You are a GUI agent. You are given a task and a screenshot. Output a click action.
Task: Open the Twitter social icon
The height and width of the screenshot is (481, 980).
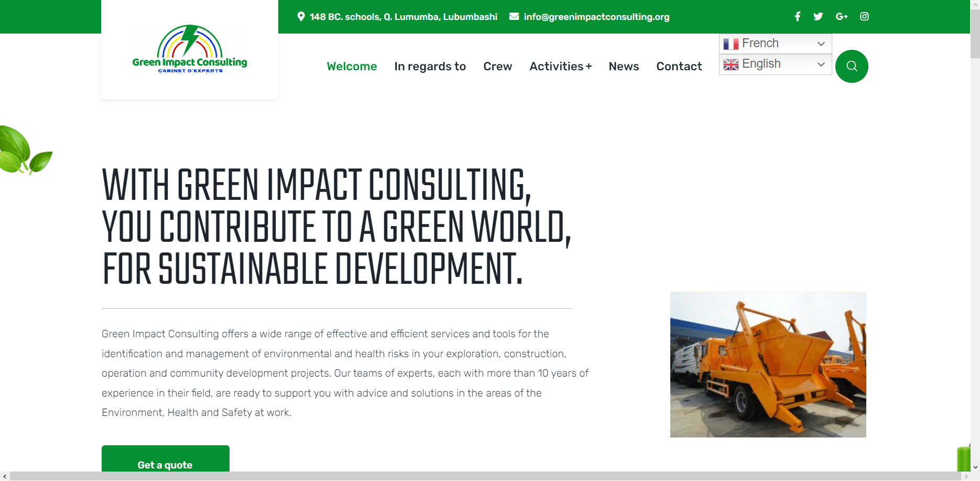[x=818, y=16]
